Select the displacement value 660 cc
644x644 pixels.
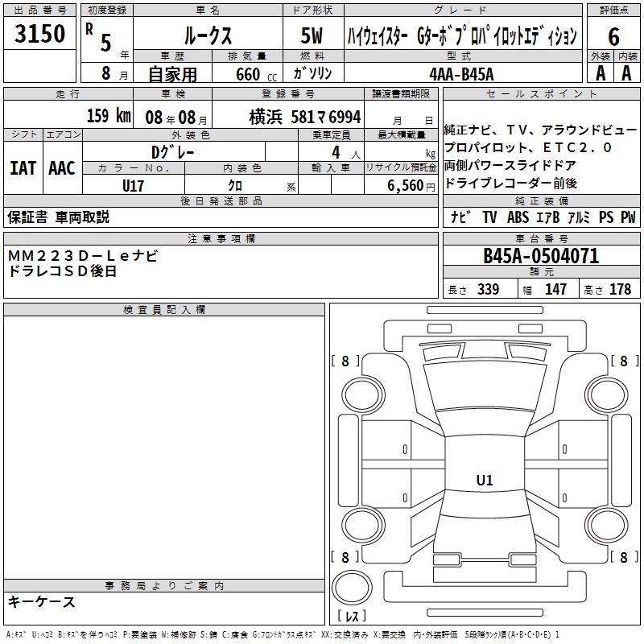coord(256,74)
